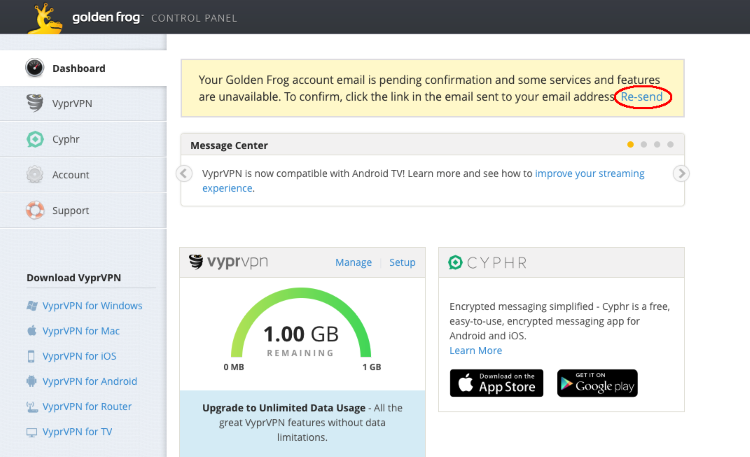Screen dimensions: 750x457
Task: Click the TV monitor download icon
Action: pyautogui.click(x=32, y=432)
